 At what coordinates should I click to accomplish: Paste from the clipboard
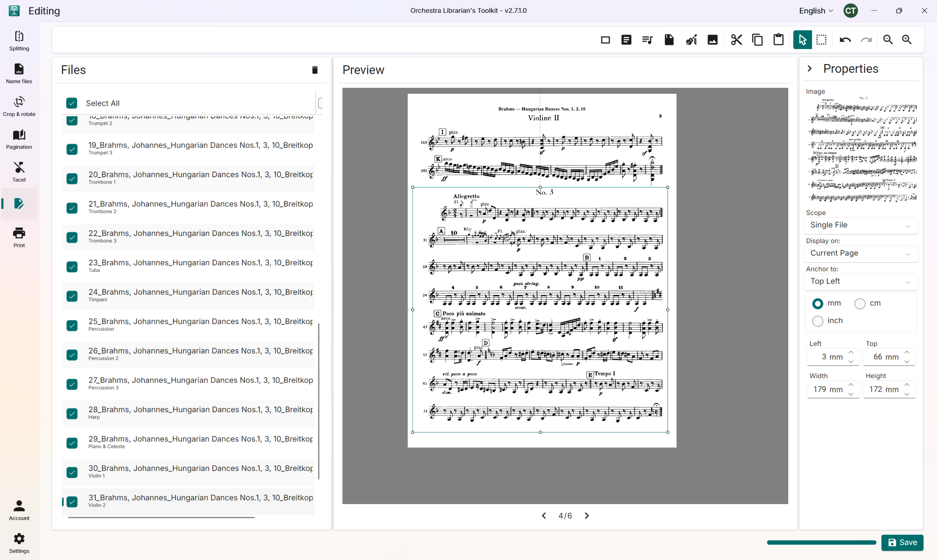[x=779, y=40]
